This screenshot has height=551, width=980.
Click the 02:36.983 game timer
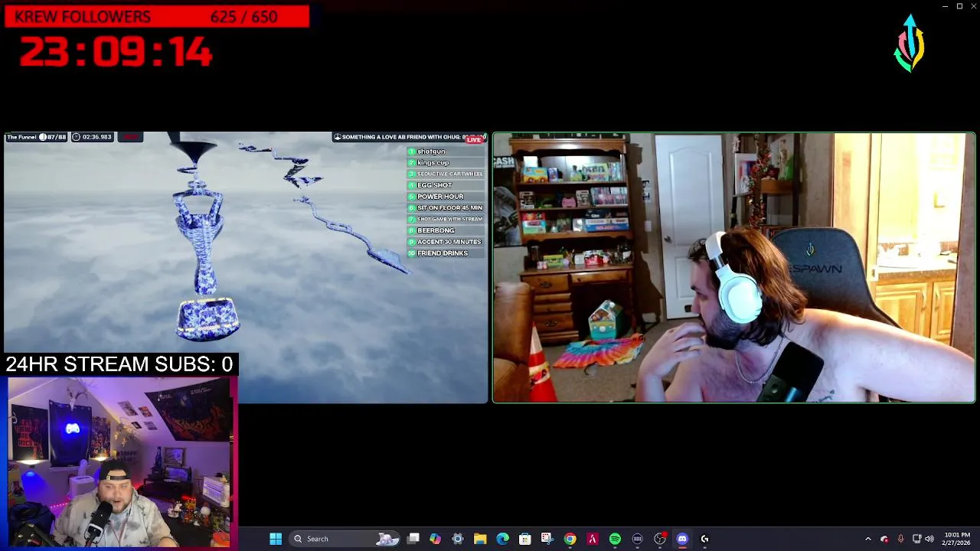pos(93,137)
